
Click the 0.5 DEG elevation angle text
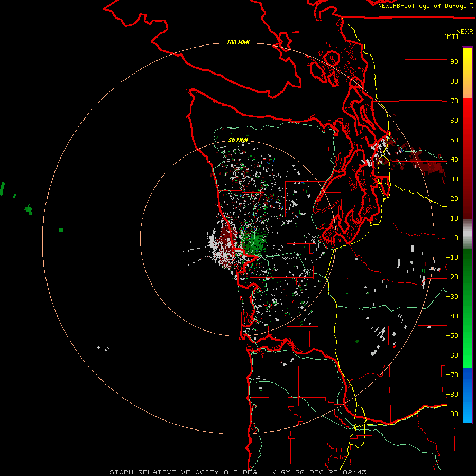(x=241, y=472)
